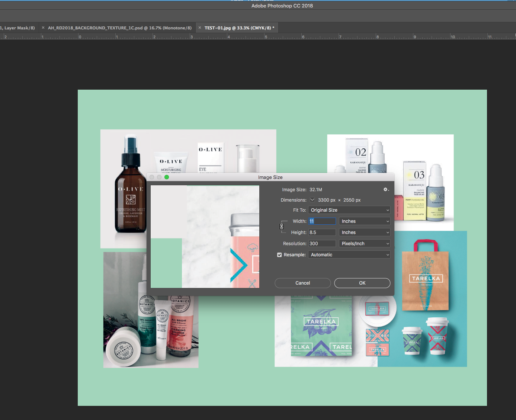Disable the Resample checkbox
The image size is (516, 420).
(279, 254)
